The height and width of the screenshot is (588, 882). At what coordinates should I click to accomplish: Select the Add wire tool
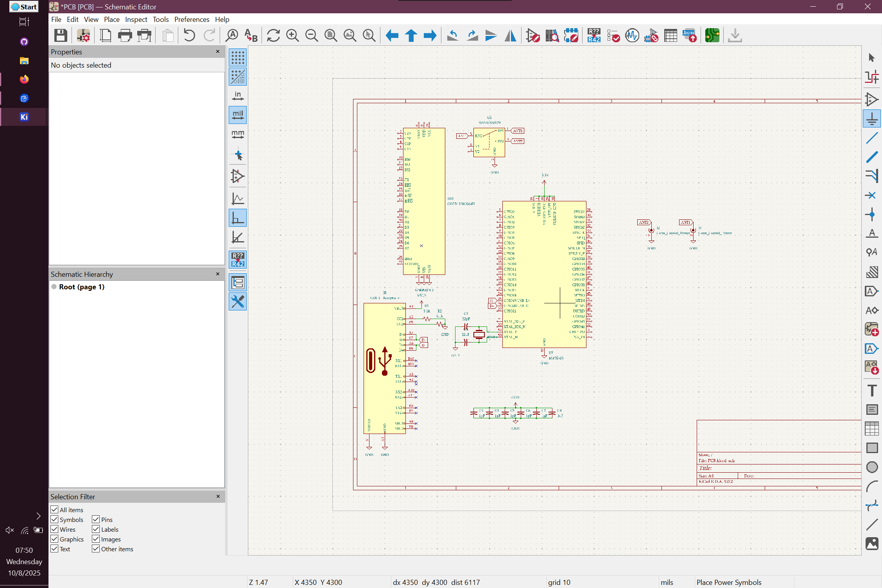(x=872, y=138)
